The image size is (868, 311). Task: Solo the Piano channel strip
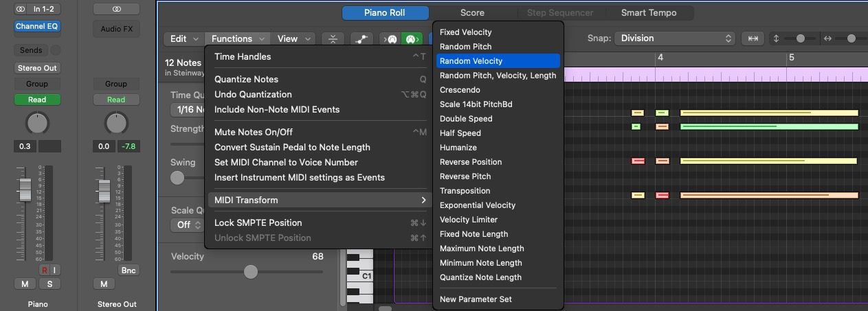[x=49, y=284]
